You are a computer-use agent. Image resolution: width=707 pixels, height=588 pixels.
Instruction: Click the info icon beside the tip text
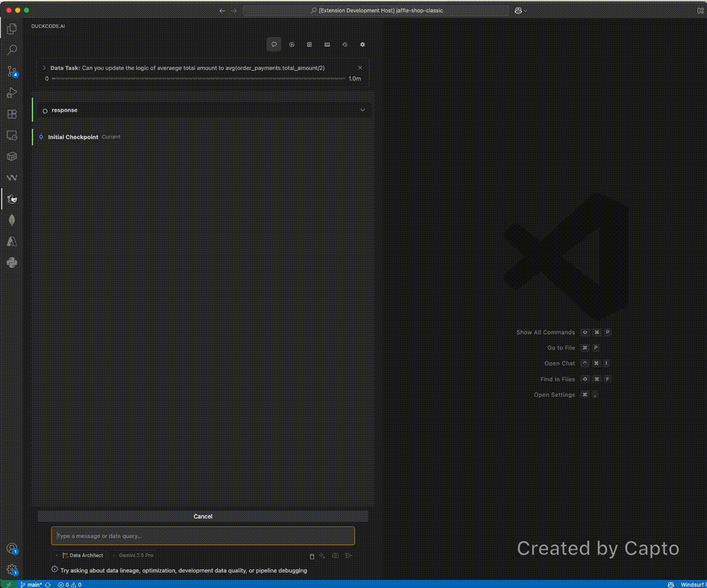(55, 570)
